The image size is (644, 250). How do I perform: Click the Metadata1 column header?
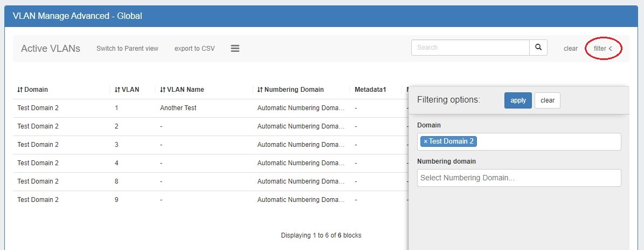(x=370, y=90)
